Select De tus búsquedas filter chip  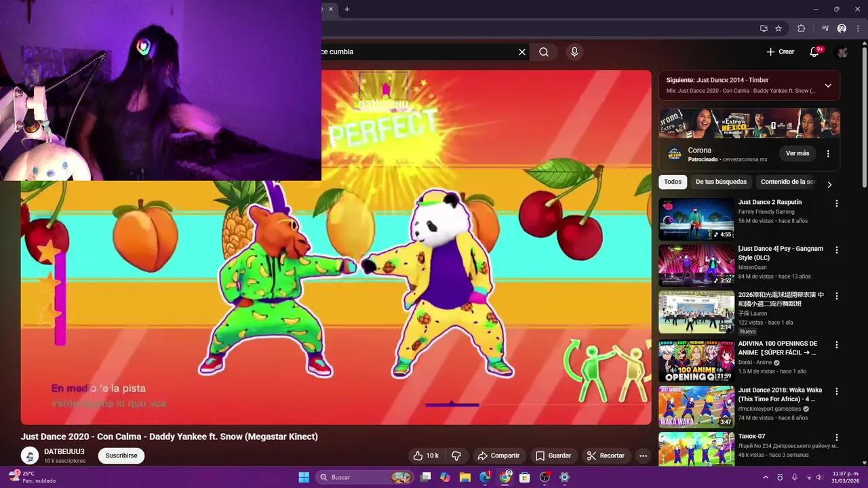click(721, 182)
